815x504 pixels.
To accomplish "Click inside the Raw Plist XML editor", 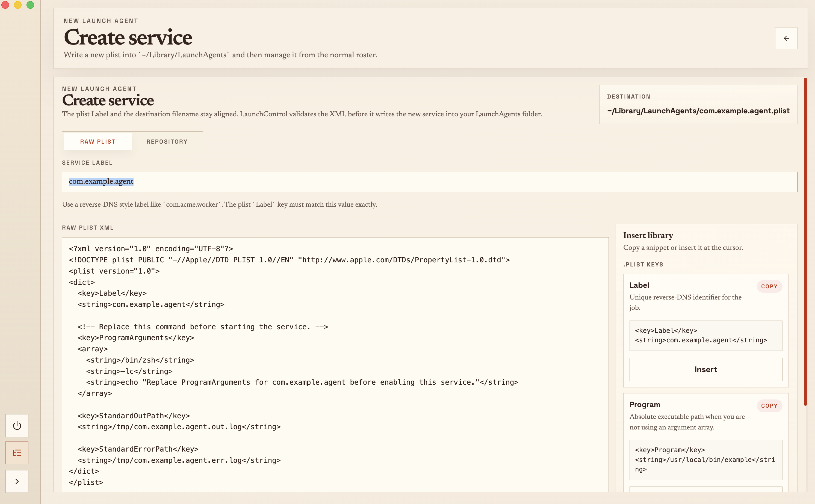I will point(335,365).
